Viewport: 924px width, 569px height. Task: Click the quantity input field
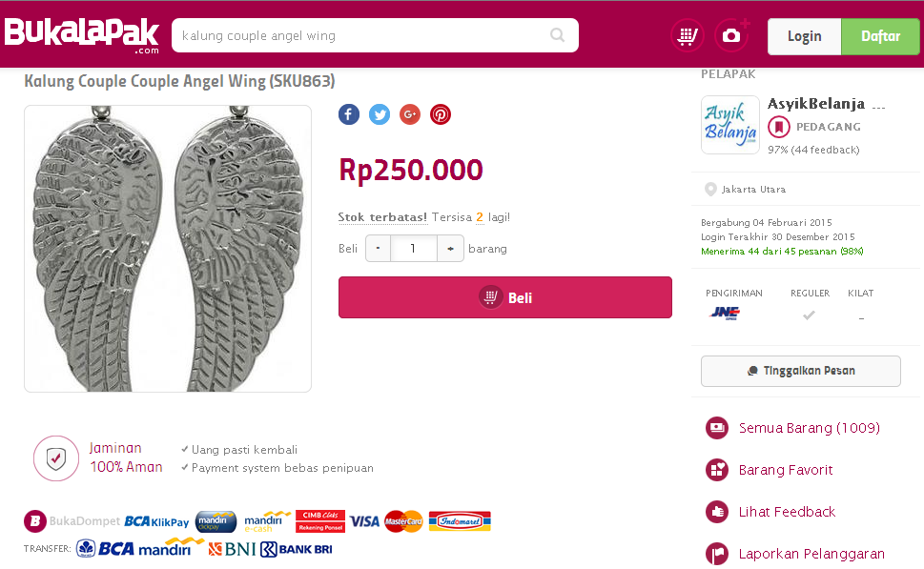point(413,249)
